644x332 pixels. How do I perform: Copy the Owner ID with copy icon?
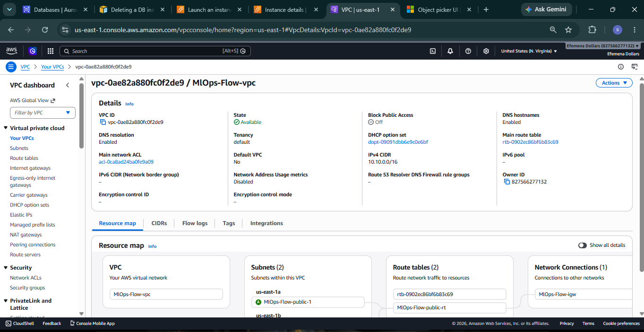point(507,182)
